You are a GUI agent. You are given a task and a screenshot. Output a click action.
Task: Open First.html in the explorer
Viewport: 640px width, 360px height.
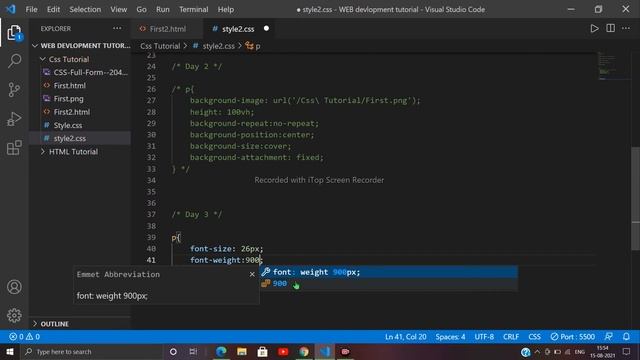[70, 86]
